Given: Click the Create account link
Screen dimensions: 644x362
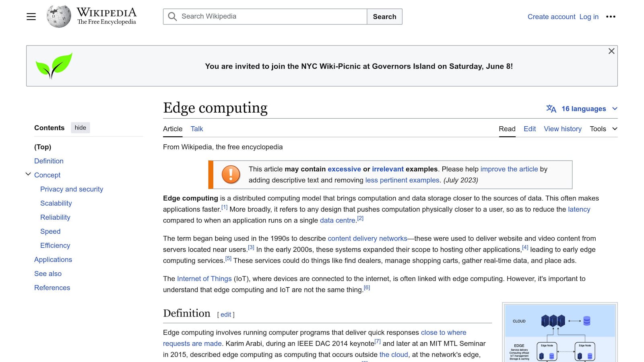Looking at the screenshot, I should tap(551, 16).
